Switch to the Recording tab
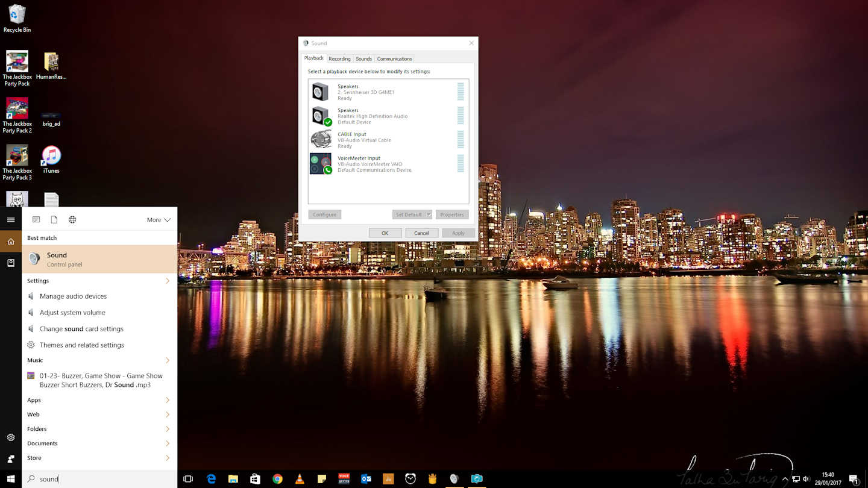This screenshot has height=488, width=868. click(x=339, y=58)
